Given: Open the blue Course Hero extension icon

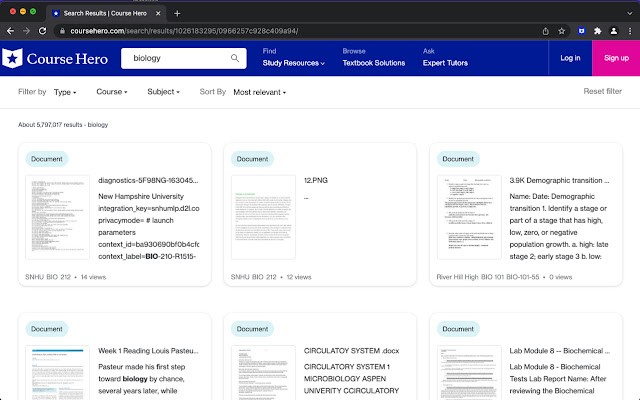Looking at the screenshot, I should tap(582, 31).
